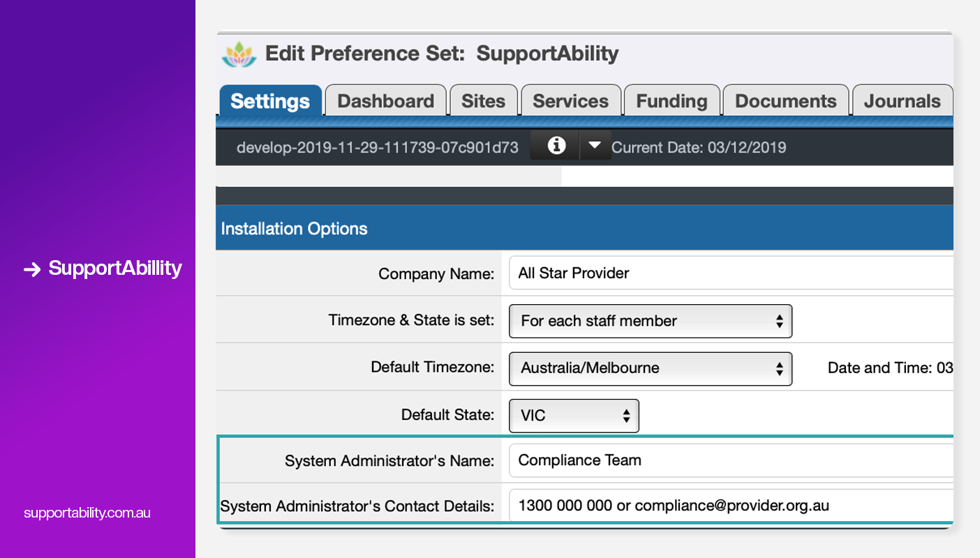The height and width of the screenshot is (558, 980).
Task: Click the supportability.com.au link
Action: [x=87, y=513]
